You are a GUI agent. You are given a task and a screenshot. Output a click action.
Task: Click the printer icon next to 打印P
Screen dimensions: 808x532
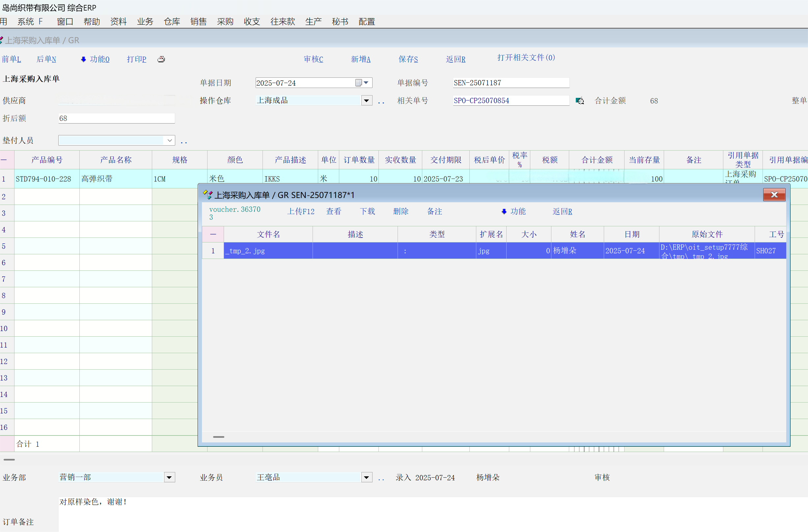[x=161, y=59]
